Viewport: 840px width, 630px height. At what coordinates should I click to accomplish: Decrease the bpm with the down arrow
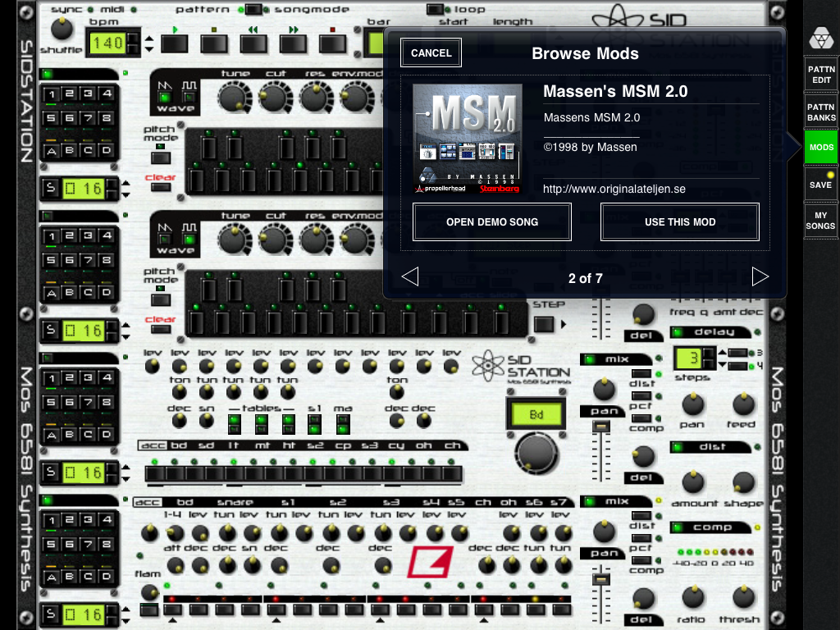[x=149, y=48]
